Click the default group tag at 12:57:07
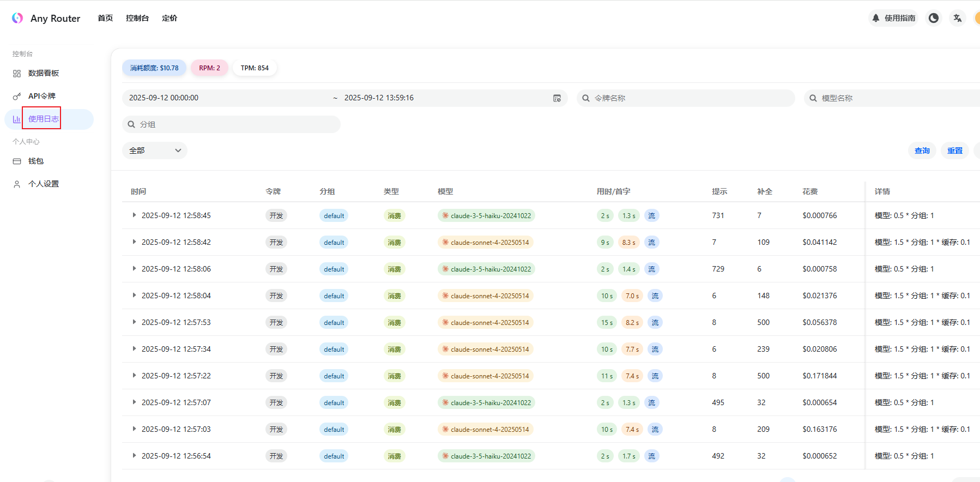Viewport: 980px width, 482px height. pos(334,403)
